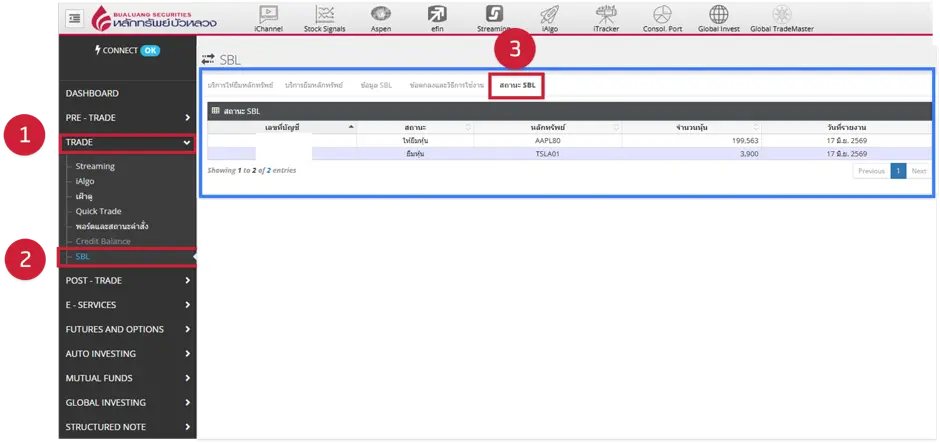Click the hamburger menu toggle icon
The image size is (940, 444).
[x=75, y=19]
